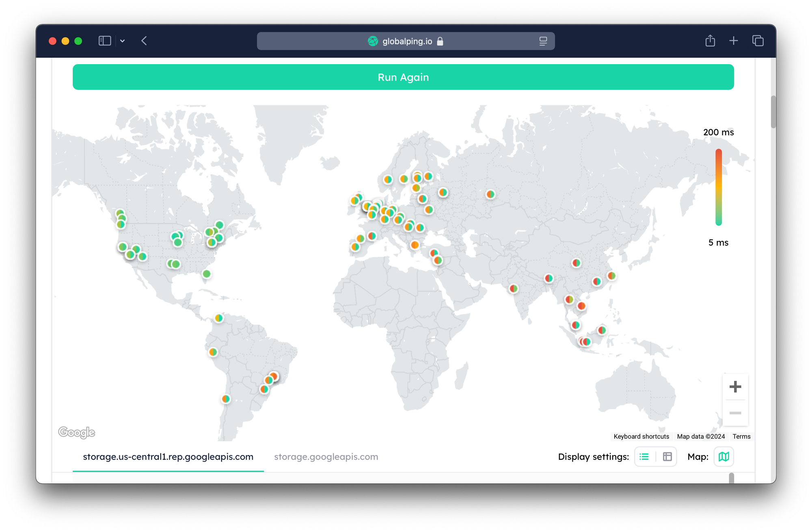This screenshot has width=812, height=531.
Task: Zoom in the map with plus
Action: tap(735, 386)
